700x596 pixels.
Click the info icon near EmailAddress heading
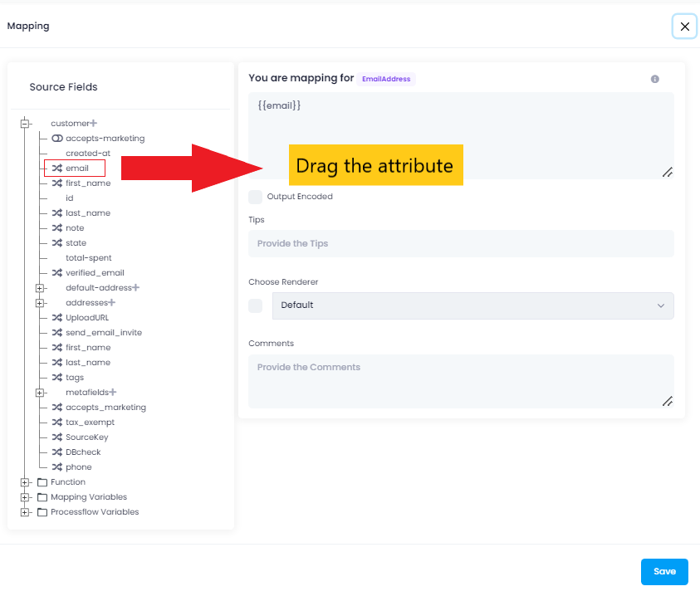point(654,79)
